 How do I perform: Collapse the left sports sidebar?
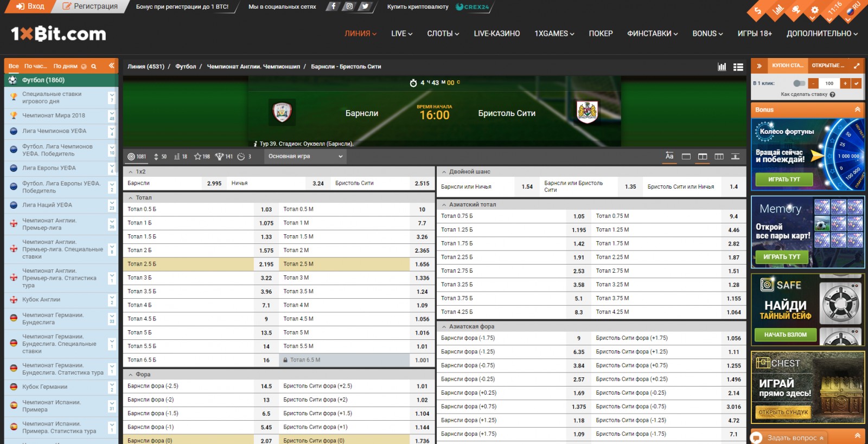pyautogui.click(x=111, y=66)
